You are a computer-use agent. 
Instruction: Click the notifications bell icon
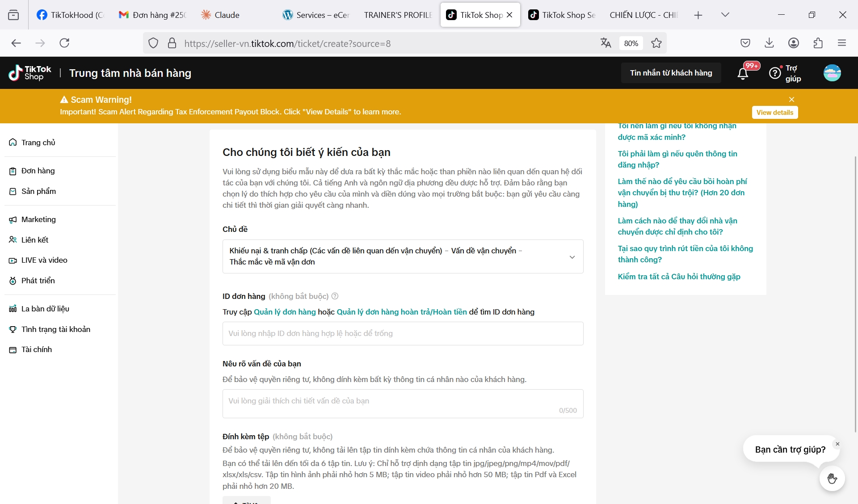743,73
